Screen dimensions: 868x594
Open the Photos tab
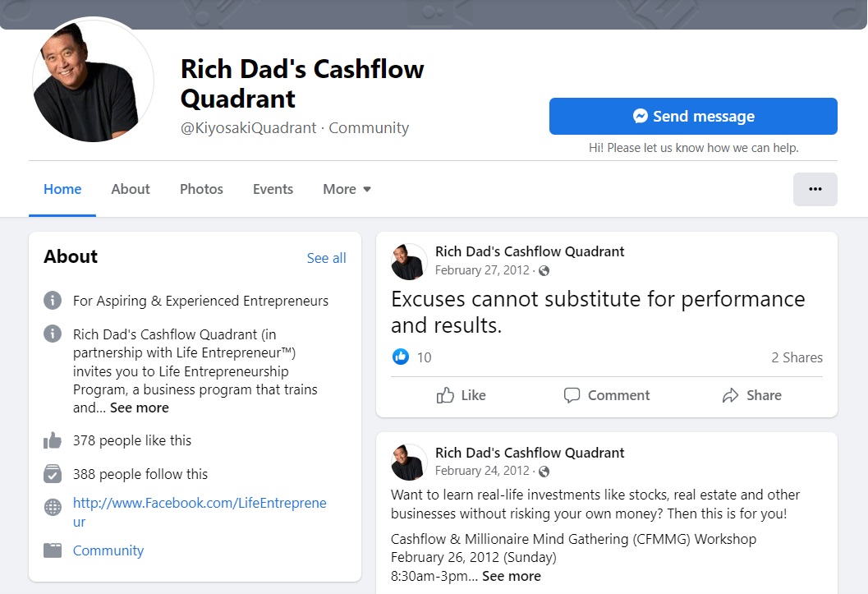(x=201, y=189)
